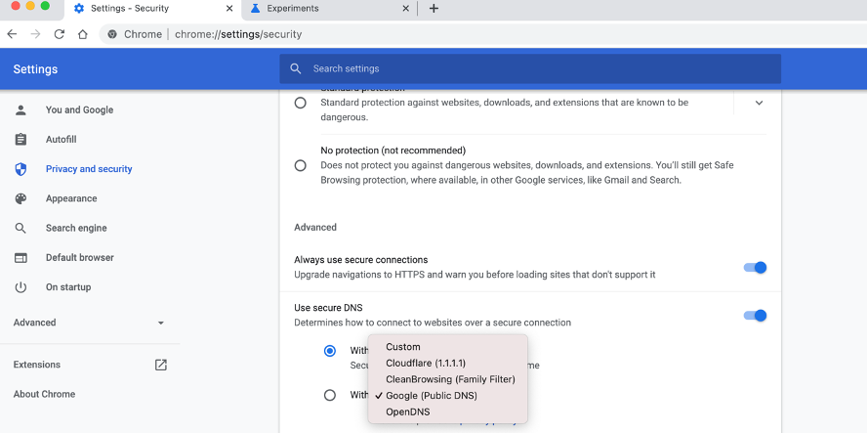Close the Experiments tab
This screenshot has height=433, width=868.
[406, 9]
